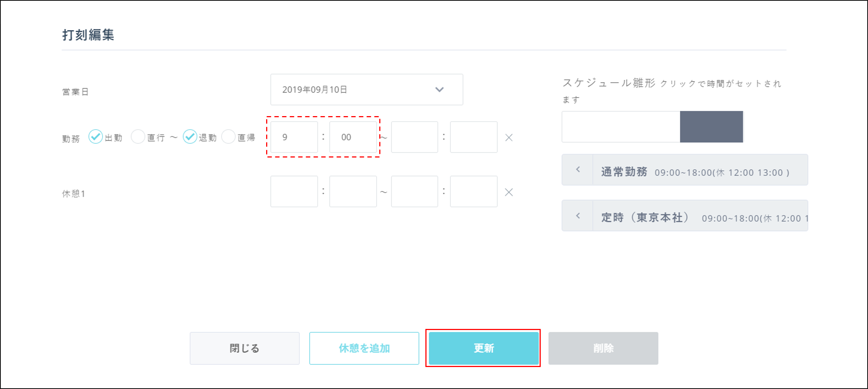
Task: Select the 直行 option
Action: 138,137
